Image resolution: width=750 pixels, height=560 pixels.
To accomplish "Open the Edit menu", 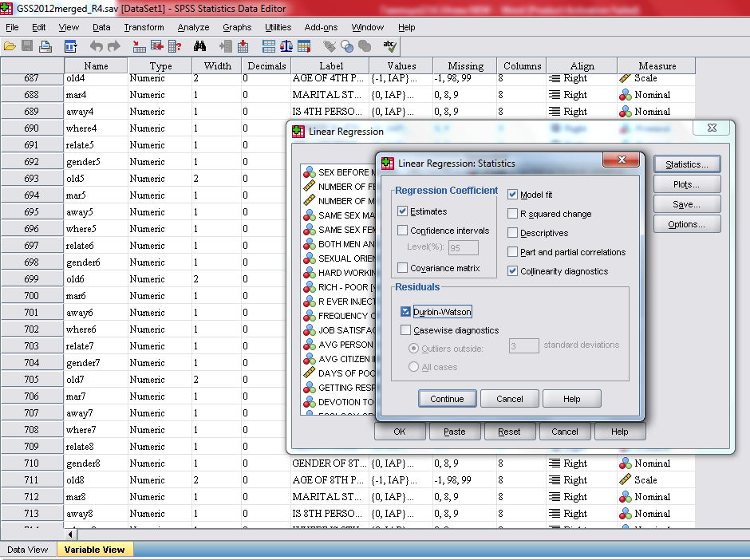I will pos(39,27).
